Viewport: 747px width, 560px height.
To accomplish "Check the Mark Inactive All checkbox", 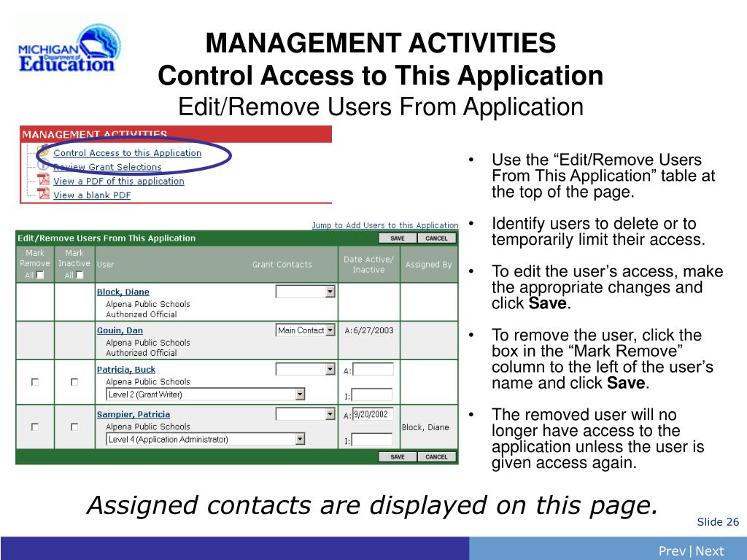I will tap(80, 275).
